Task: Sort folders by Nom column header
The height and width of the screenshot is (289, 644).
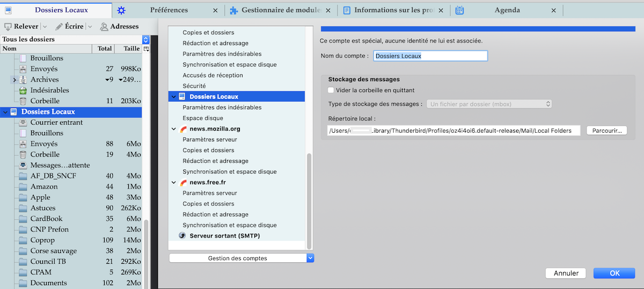Action: (x=46, y=48)
